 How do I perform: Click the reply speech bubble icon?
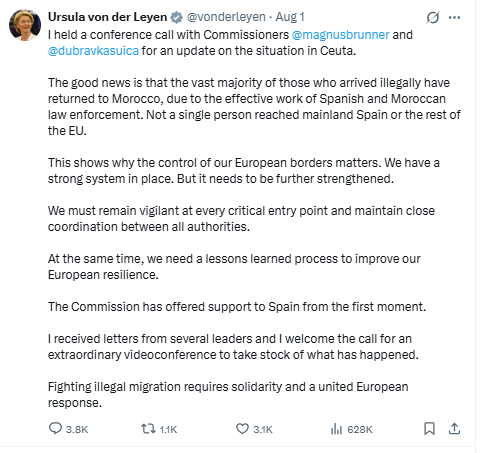[x=55, y=428]
